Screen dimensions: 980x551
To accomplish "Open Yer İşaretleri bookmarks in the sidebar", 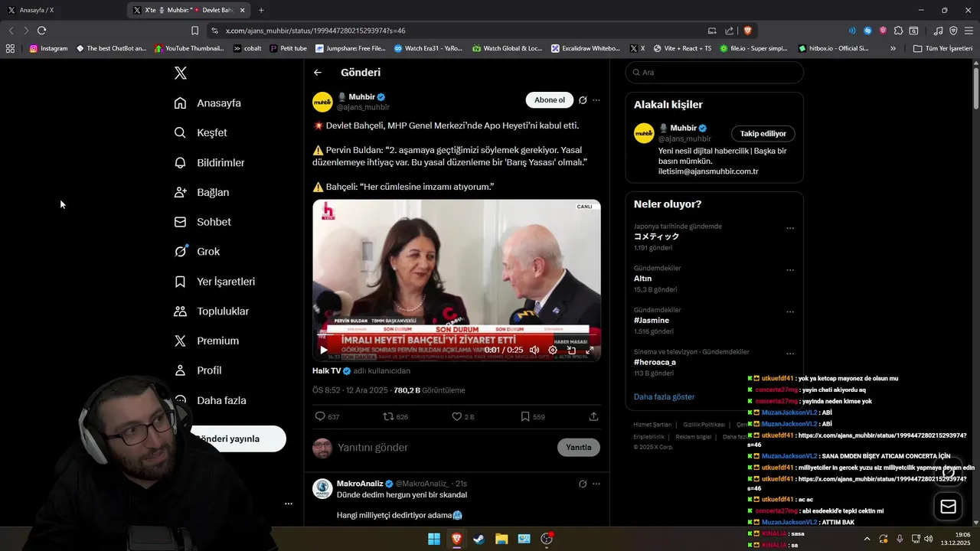I will (214, 282).
